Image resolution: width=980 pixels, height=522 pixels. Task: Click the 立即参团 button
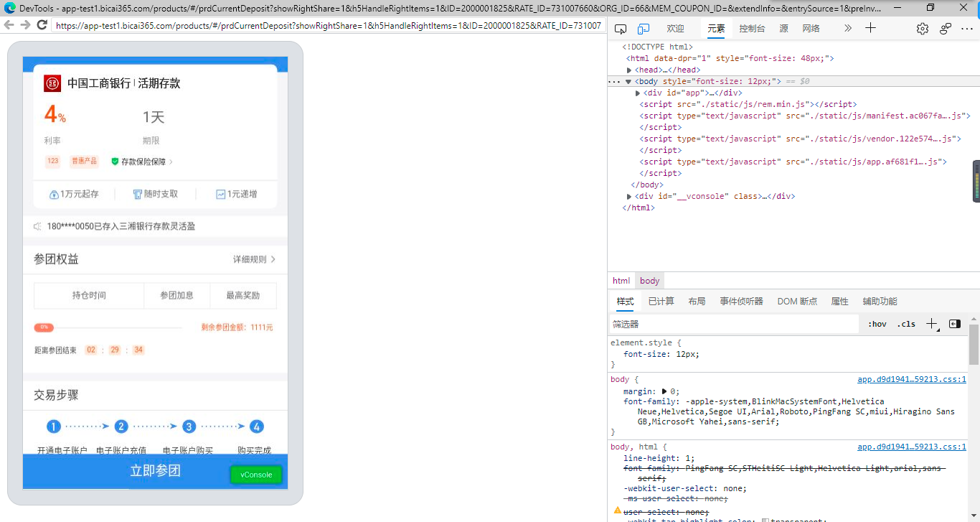pos(155,471)
